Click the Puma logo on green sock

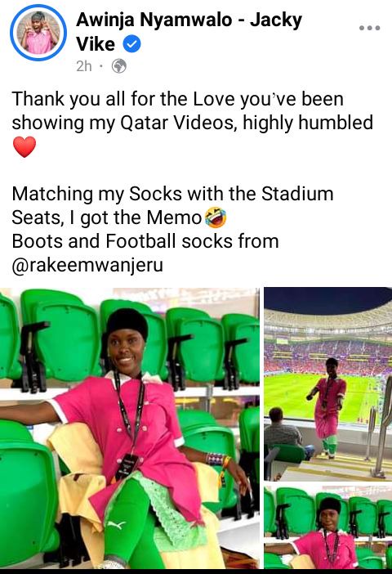[x=117, y=525]
